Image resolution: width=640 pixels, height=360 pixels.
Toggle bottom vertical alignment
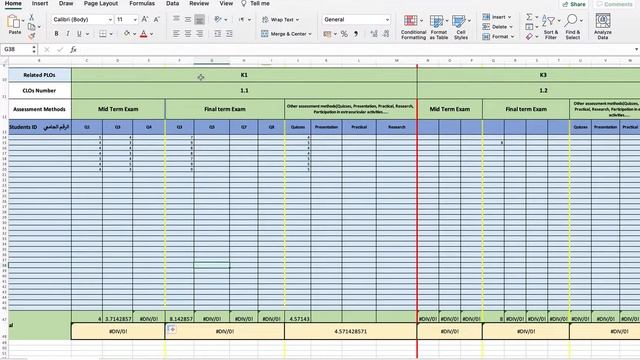click(x=200, y=19)
